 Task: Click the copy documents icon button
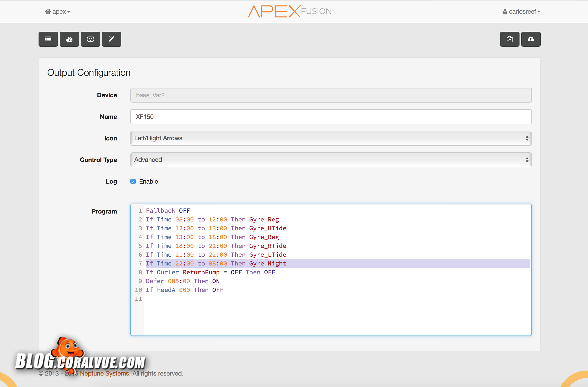point(510,39)
